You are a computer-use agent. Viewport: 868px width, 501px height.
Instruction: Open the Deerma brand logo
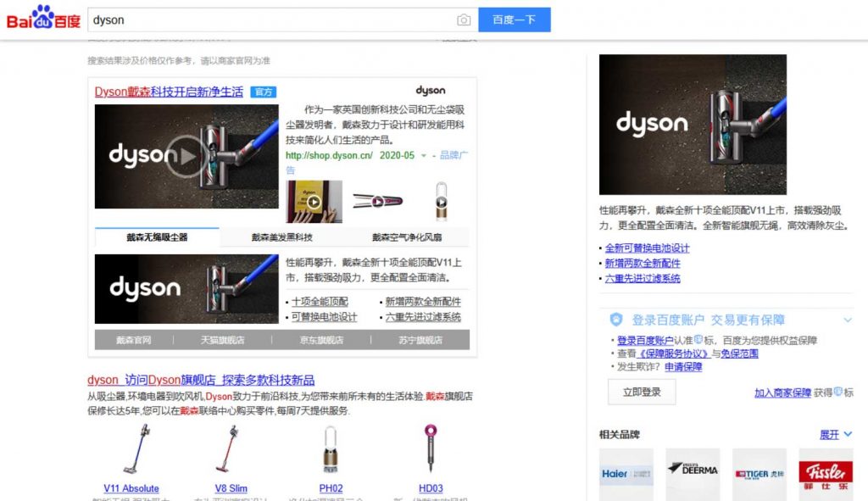click(x=693, y=473)
